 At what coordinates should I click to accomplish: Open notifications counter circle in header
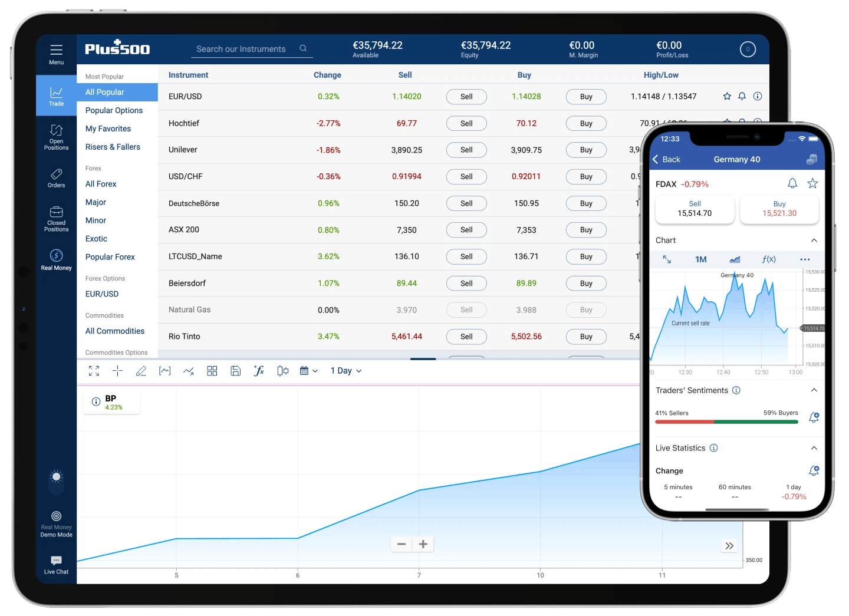tap(748, 50)
